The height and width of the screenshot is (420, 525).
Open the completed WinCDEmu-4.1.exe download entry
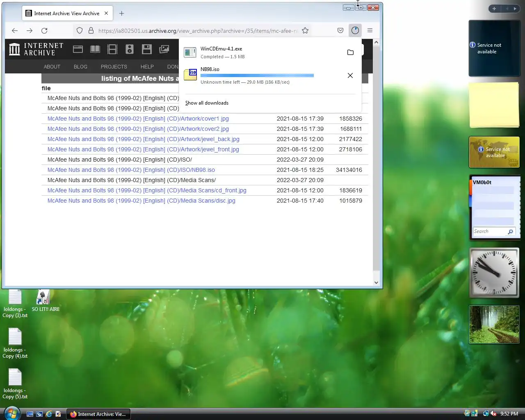click(262, 52)
